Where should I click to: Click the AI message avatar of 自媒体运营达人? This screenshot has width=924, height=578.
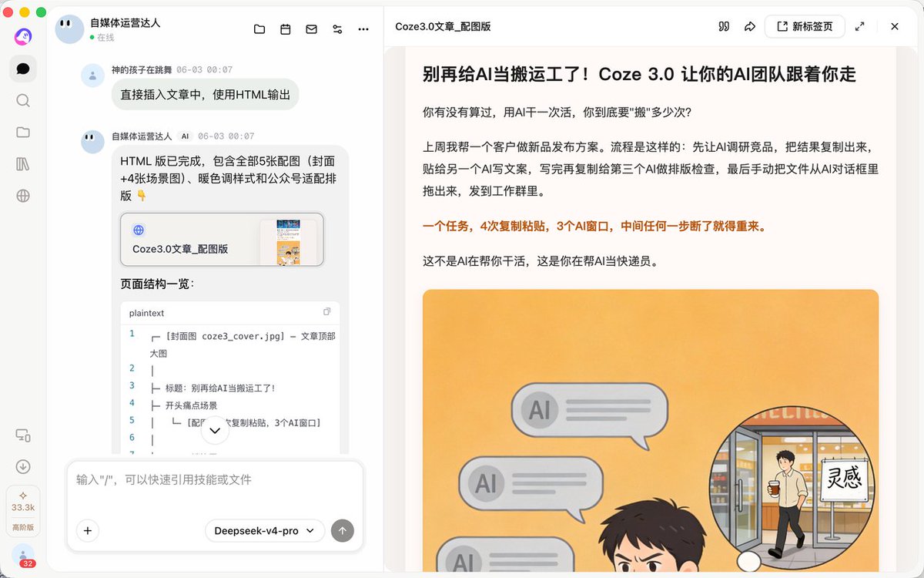92,142
